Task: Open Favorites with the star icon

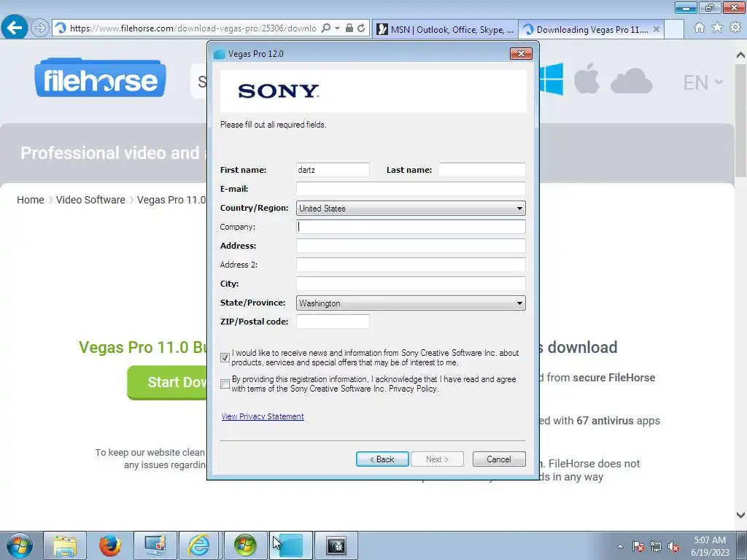Action: tap(717, 28)
